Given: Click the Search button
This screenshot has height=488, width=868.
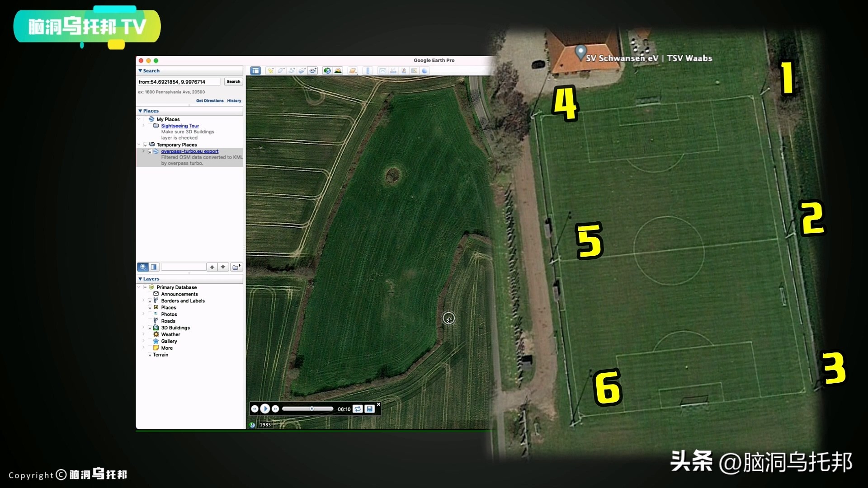Looking at the screenshot, I should pos(233,81).
